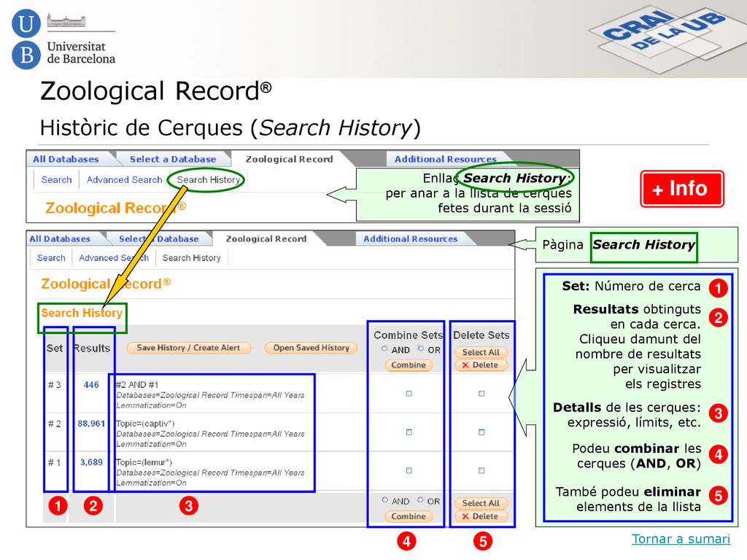Open All Databases tab in upper panel
Image resolution: width=747 pixels, height=560 pixels.
[x=66, y=159]
